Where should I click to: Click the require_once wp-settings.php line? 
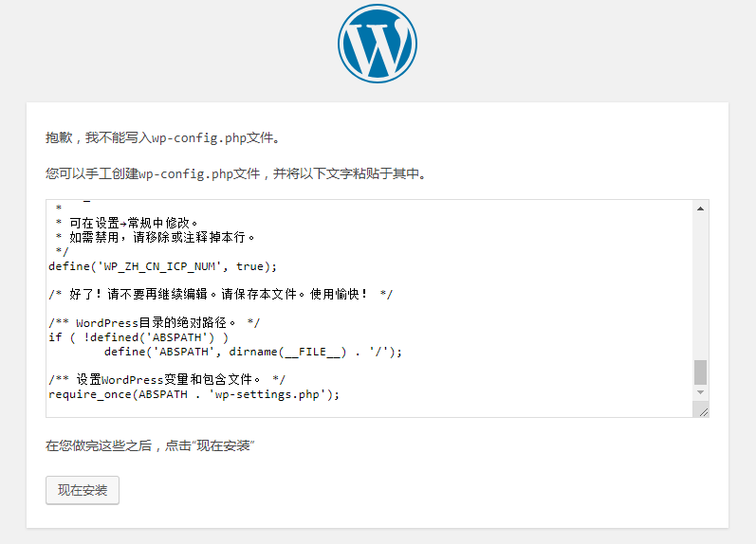point(194,394)
